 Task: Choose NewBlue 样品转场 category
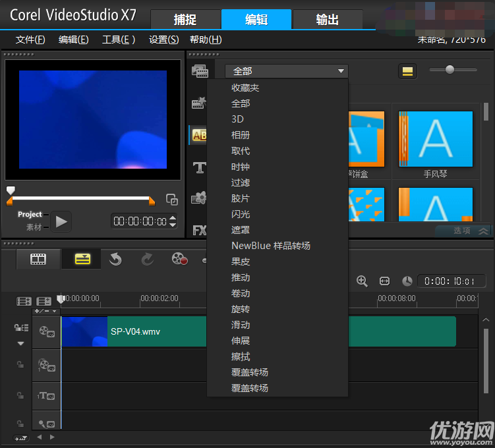(270, 246)
